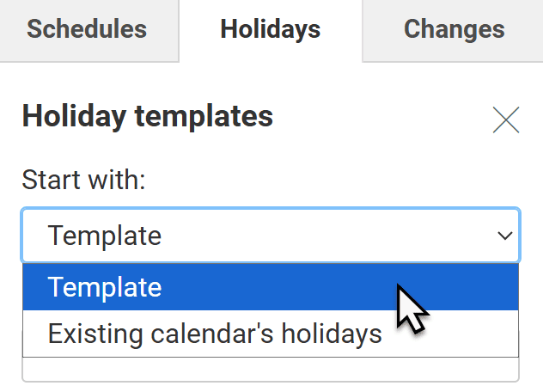543x392 pixels.
Task: Toggle the dropdown's down-arrow icon
Action: coord(504,236)
